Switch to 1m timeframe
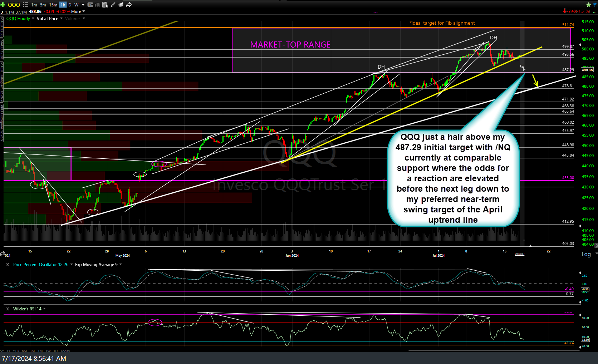Screen dimensions: 598x364 [x=34, y=5]
